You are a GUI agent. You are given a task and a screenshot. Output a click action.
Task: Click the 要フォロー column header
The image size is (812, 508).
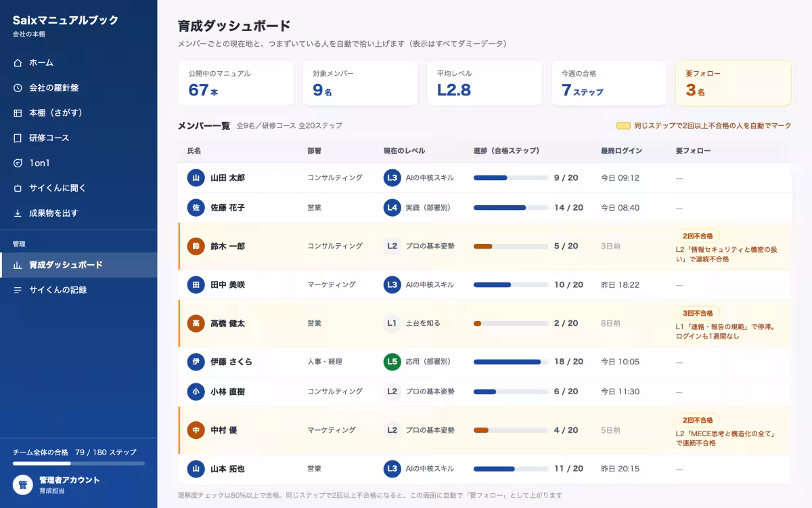click(693, 151)
